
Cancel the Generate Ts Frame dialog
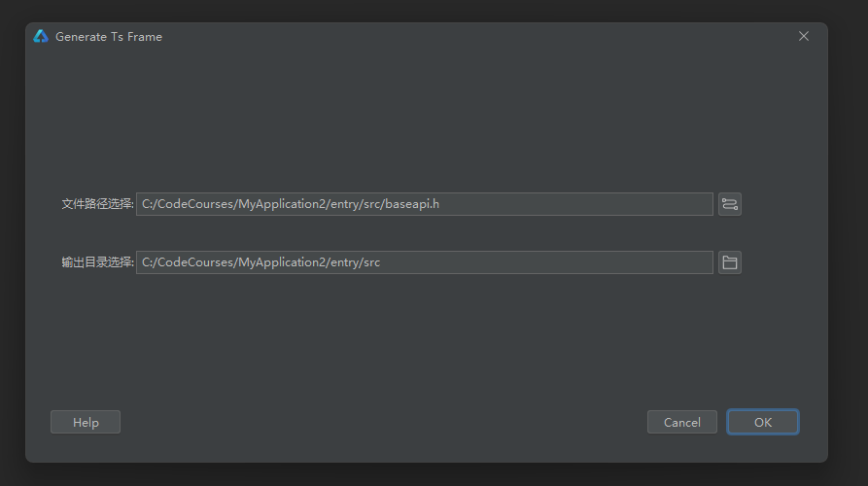tap(682, 423)
